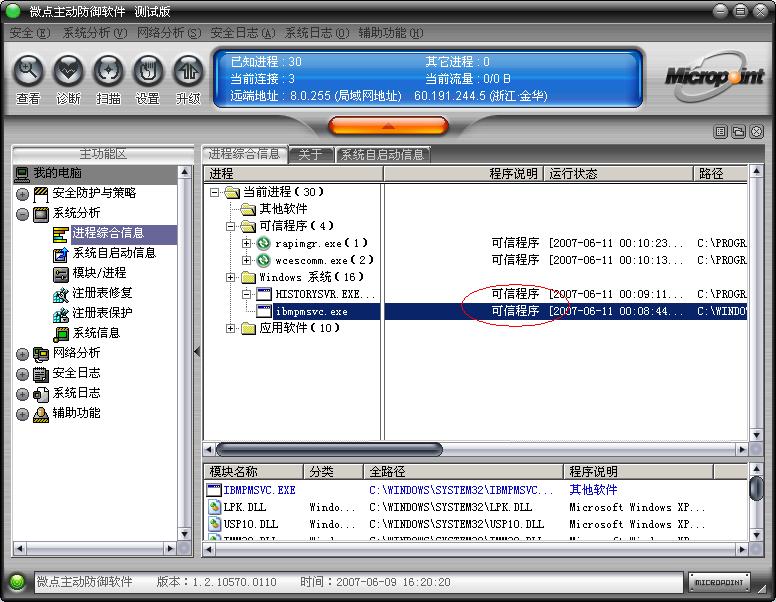This screenshot has height=602, width=776.
Task: Switch to 系统自启动信息 tab
Action: tap(383, 155)
